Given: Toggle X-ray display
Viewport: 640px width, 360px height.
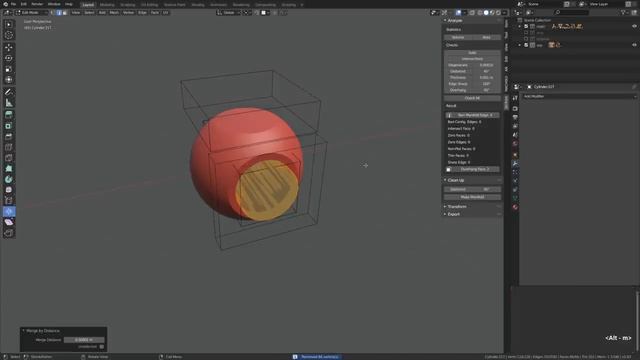Looking at the screenshot, I should pos(472,13).
